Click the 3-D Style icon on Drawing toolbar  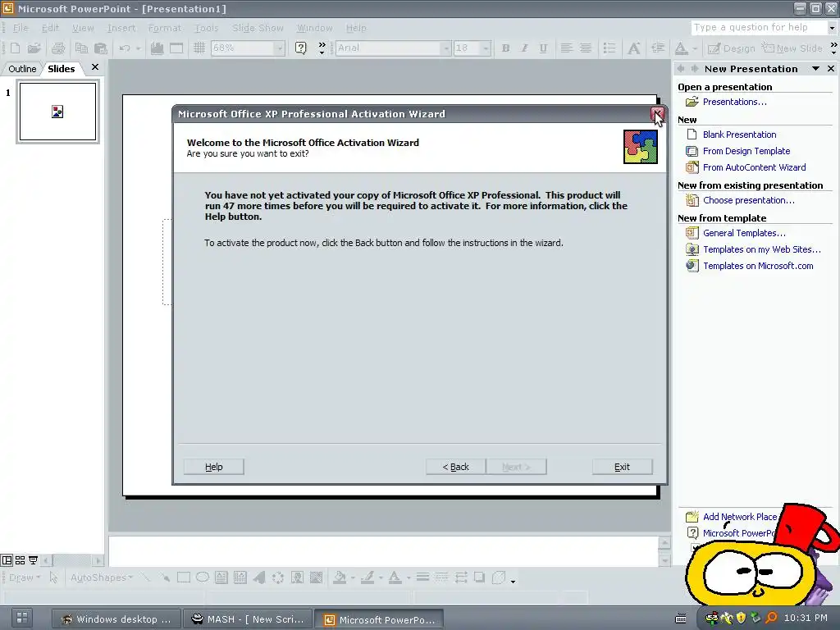499,577
